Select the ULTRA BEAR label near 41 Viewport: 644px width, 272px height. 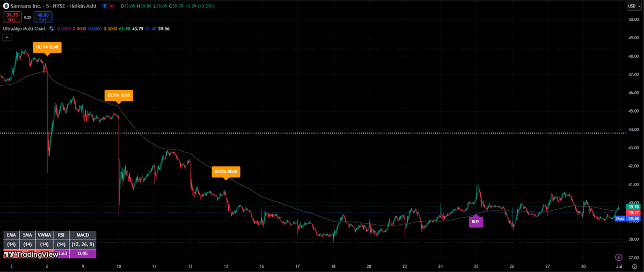226,172
